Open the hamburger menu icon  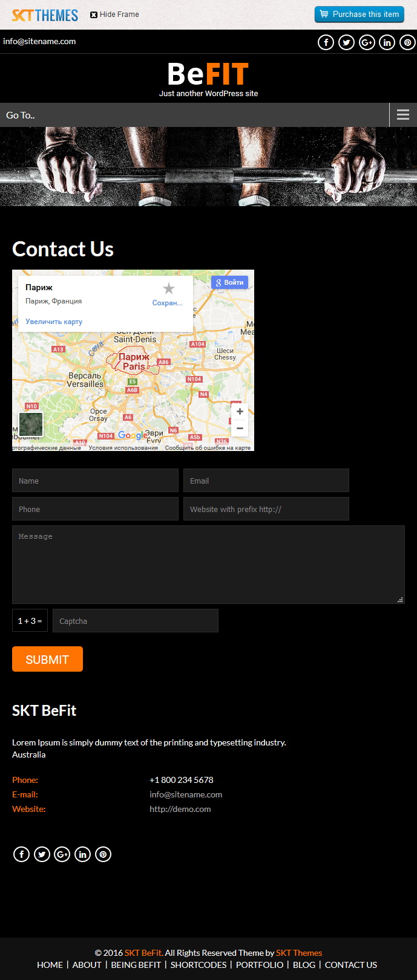coord(403,115)
